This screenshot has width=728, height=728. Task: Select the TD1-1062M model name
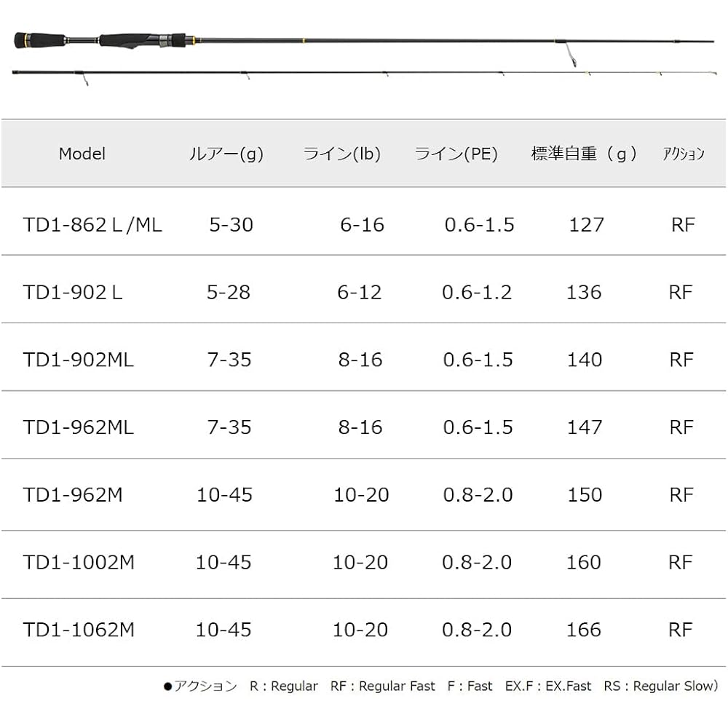point(79,630)
